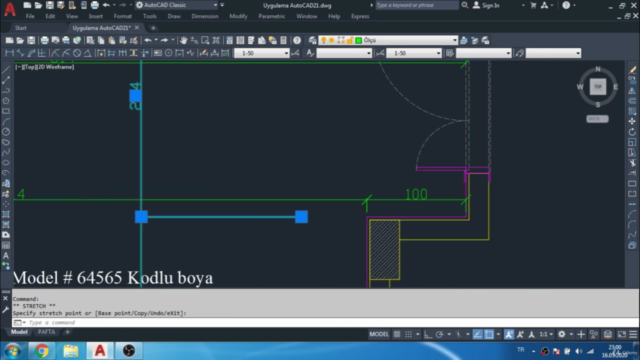The width and height of the screenshot is (640, 360).
Task: Select the Angular dimension tool
Action: 87,53
